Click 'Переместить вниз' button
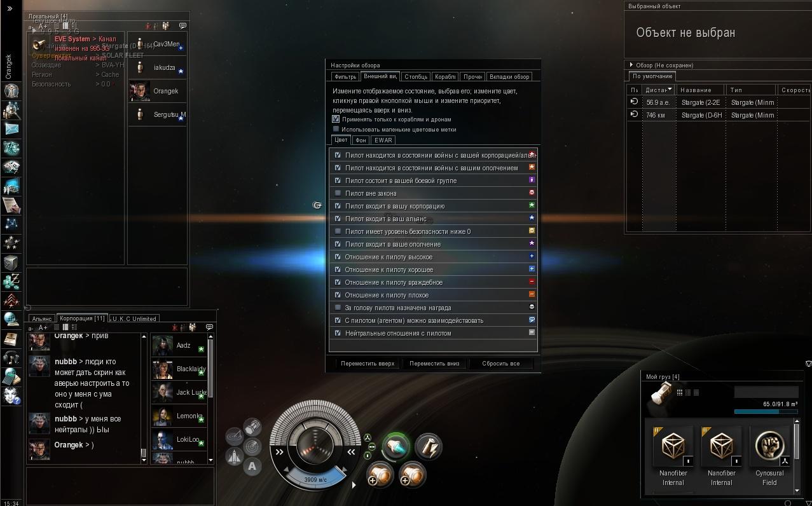This screenshot has height=506, width=812. tap(434, 364)
